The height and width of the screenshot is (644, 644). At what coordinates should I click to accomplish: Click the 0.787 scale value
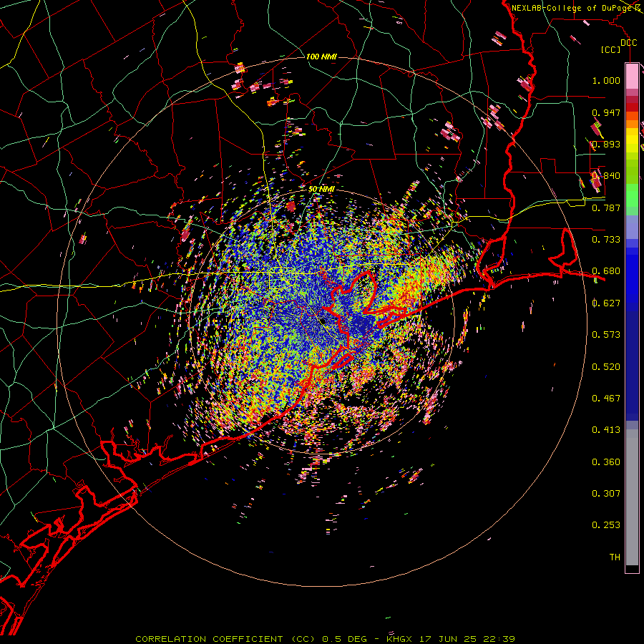[x=606, y=208]
